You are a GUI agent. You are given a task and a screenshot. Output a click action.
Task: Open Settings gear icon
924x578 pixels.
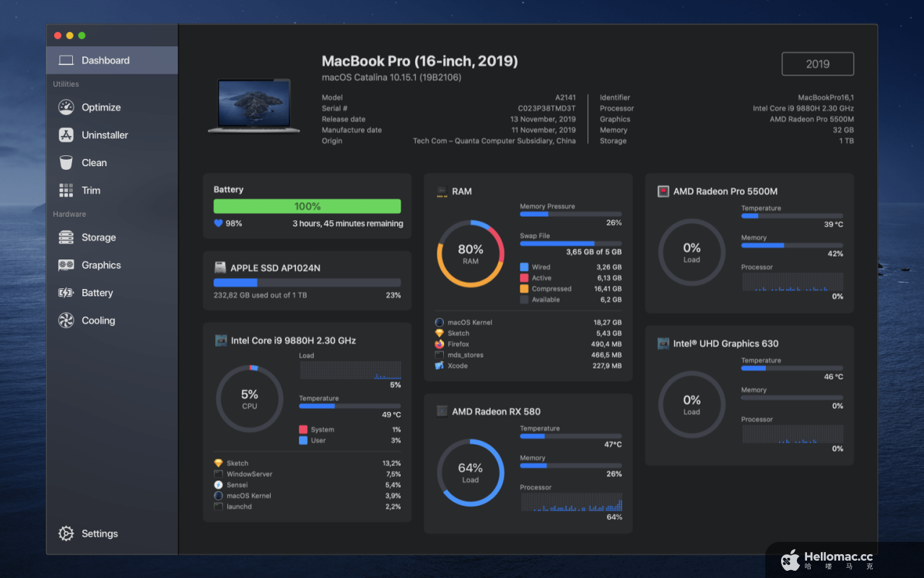click(66, 534)
